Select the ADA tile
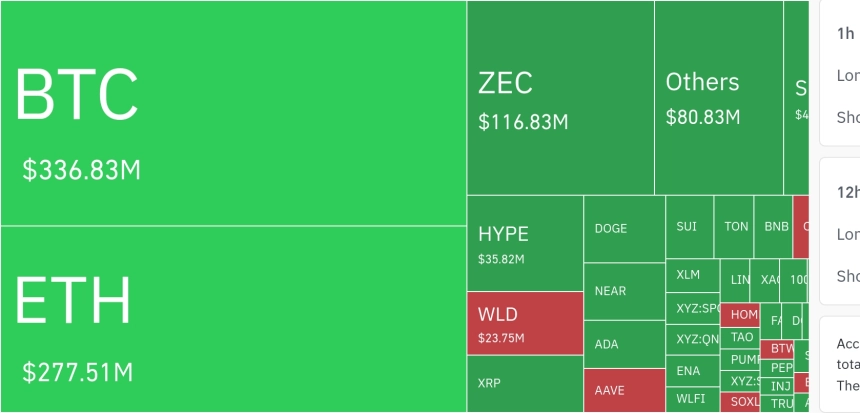The image size is (860, 413). [x=625, y=344]
